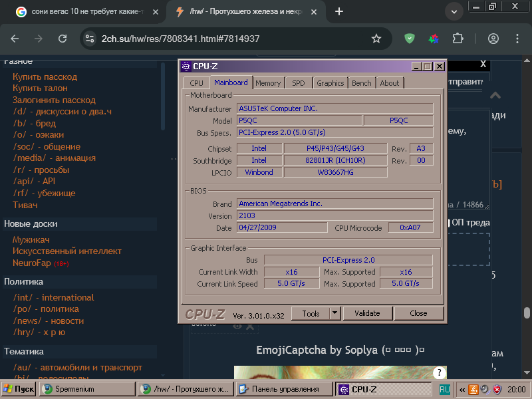Minimize the CPU-Z window
The height and width of the screenshot is (399, 532).
(x=417, y=66)
